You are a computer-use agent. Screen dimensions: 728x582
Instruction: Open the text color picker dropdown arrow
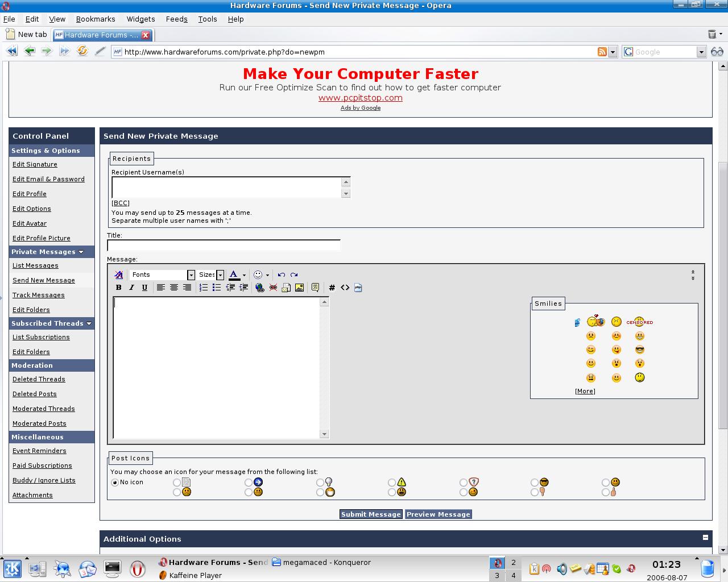coord(244,275)
